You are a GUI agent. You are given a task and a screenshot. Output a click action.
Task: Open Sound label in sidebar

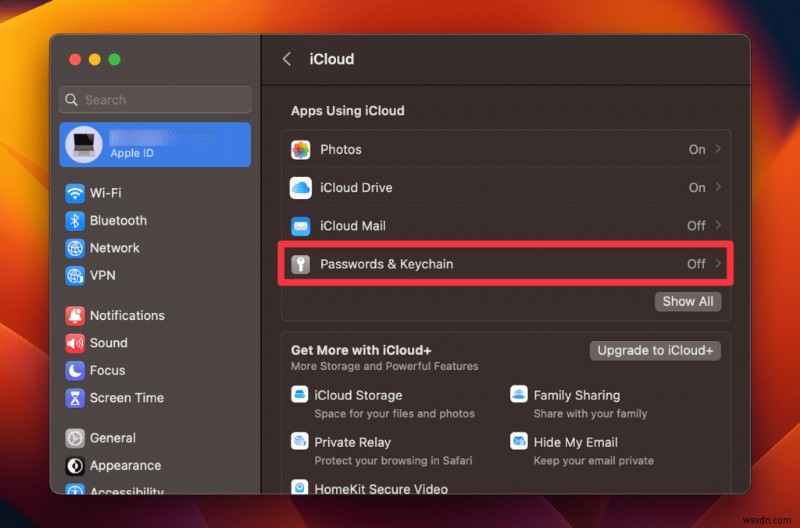pos(109,343)
